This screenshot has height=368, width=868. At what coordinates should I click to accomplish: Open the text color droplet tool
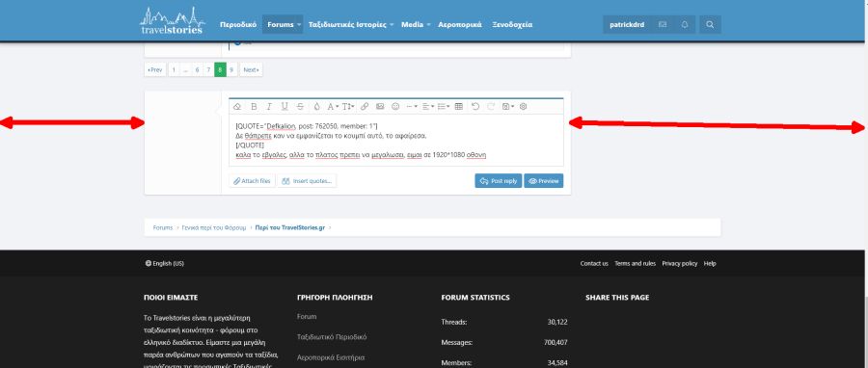pyautogui.click(x=316, y=107)
